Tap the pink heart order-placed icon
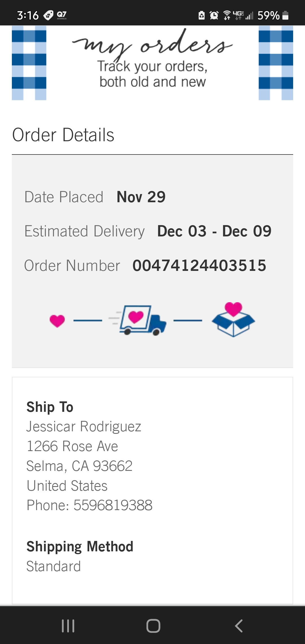 pyautogui.click(x=57, y=321)
